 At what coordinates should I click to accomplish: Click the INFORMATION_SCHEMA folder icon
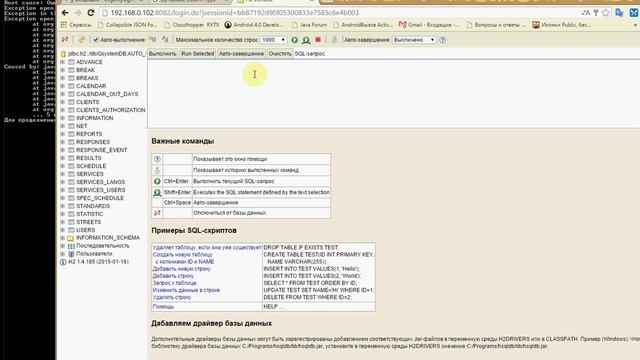pyautogui.click(x=71, y=238)
